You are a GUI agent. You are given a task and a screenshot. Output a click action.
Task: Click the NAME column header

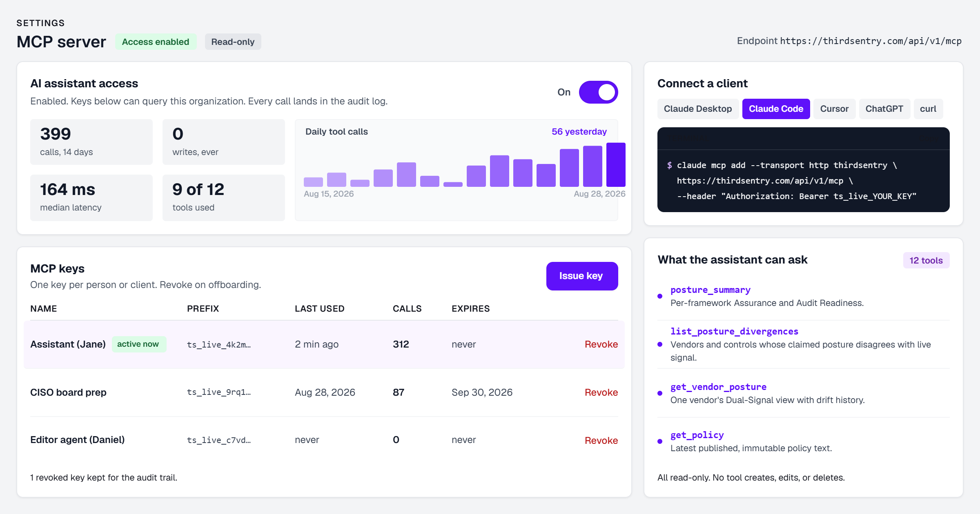[x=44, y=309]
